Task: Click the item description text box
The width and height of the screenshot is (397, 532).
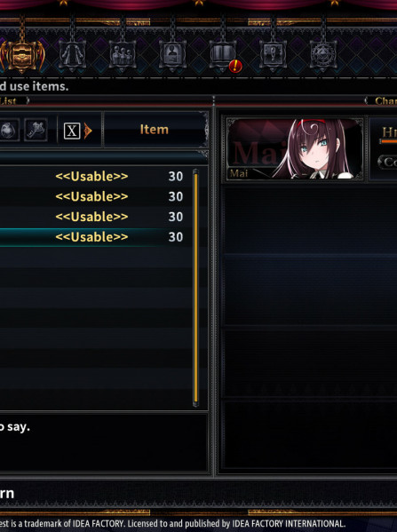Action: tap(103, 442)
